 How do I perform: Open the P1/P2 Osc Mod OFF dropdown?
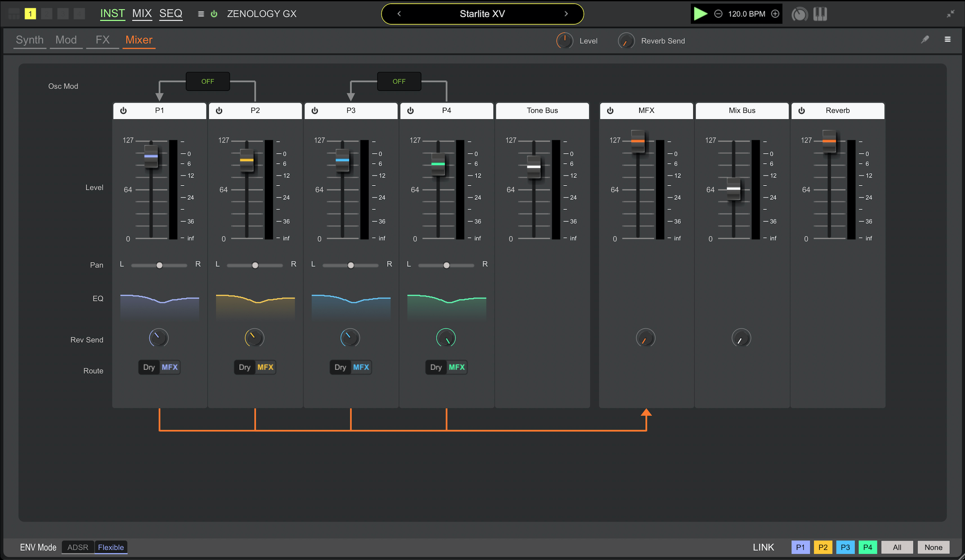[x=207, y=81]
